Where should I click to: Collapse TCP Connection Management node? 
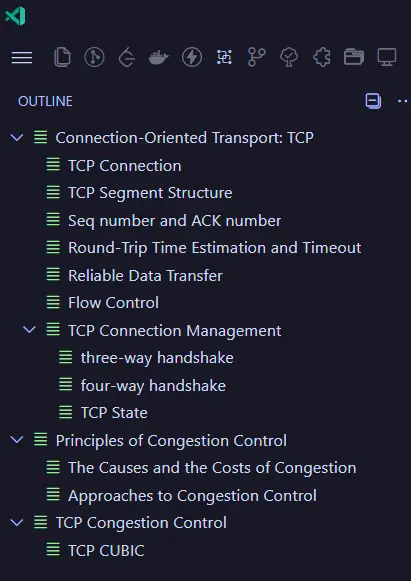coord(30,329)
